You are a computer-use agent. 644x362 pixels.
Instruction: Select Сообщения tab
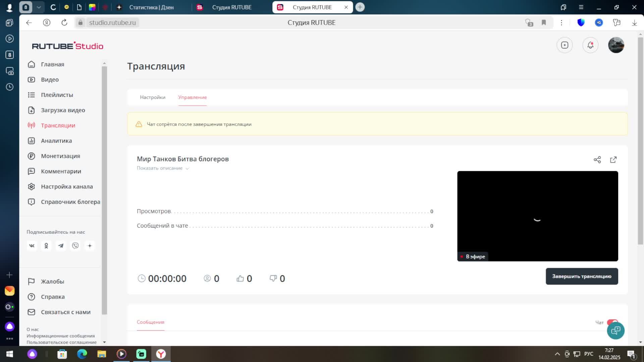(x=151, y=322)
